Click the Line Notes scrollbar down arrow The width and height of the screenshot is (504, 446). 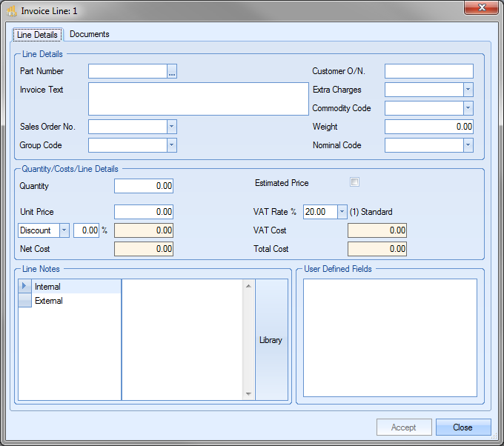pos(248,394)
